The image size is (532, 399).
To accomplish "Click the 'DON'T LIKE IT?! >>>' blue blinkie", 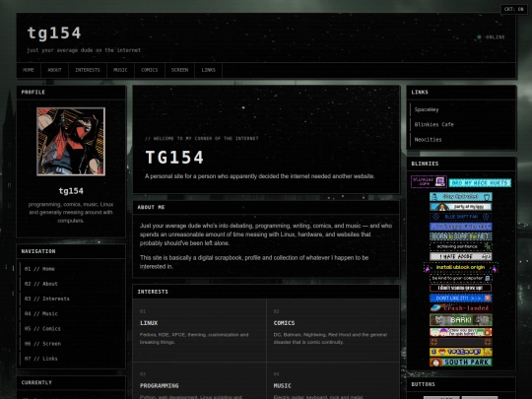I will (x=461, y=299).
